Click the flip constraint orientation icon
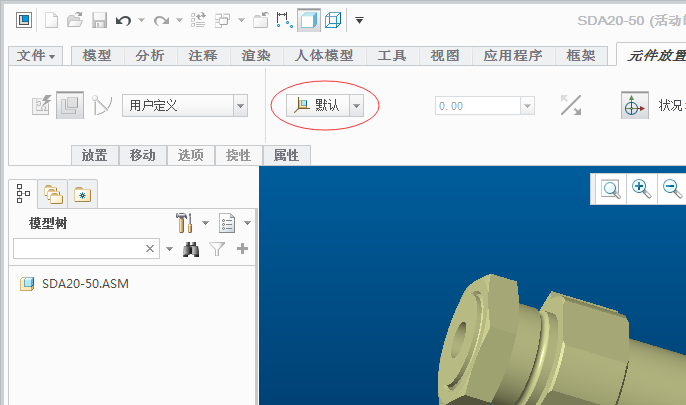Viewport: 686px width, 405px height. (x=571, y=105)
